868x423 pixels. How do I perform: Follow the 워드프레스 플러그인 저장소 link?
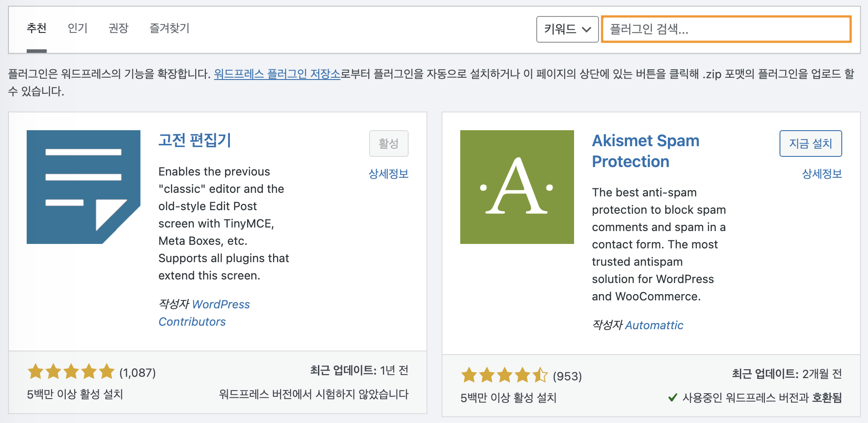tap(277, 74)
